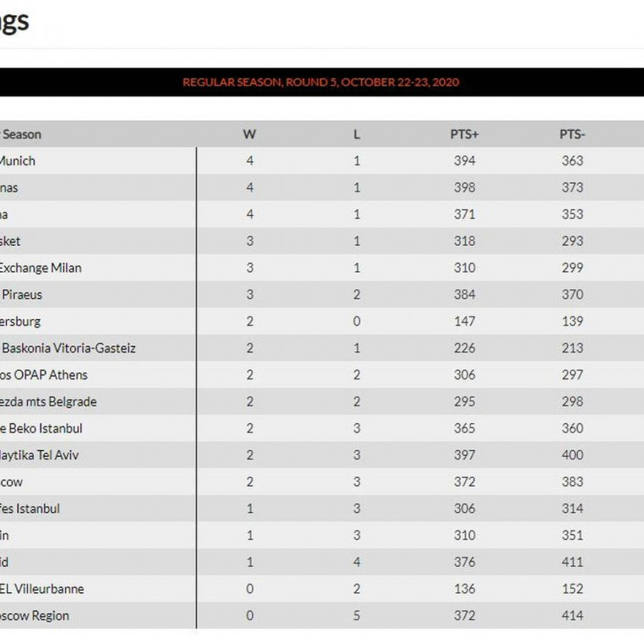
Task: Click the 400 PTS- cell for Tel Aviv
Action: coord(572,455)
